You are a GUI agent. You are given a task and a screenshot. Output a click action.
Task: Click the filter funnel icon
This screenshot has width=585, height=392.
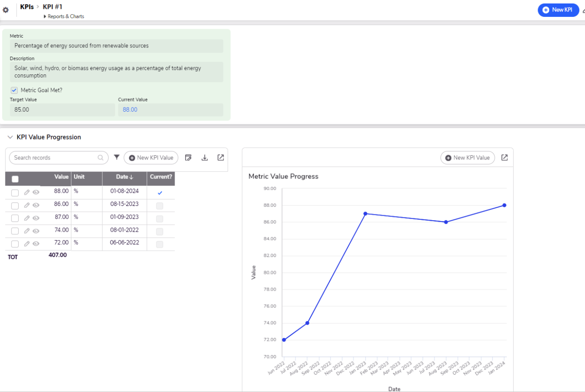[x=117, y=157]
